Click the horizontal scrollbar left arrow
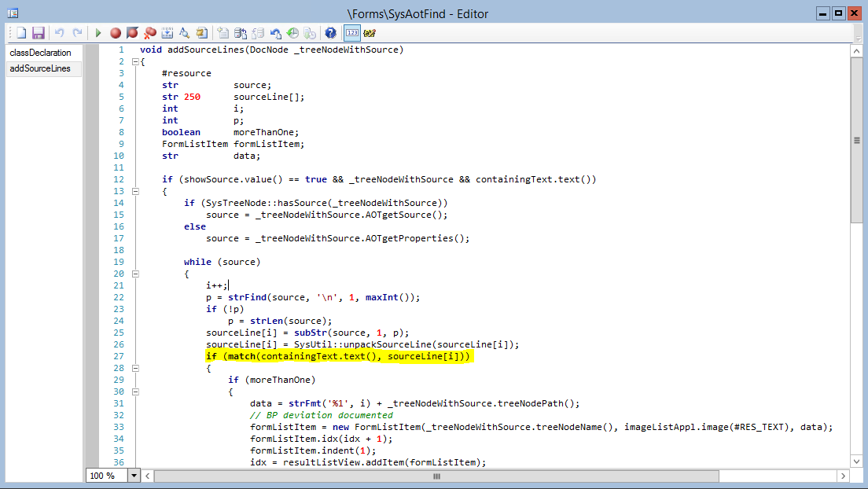 coord(147,476)
